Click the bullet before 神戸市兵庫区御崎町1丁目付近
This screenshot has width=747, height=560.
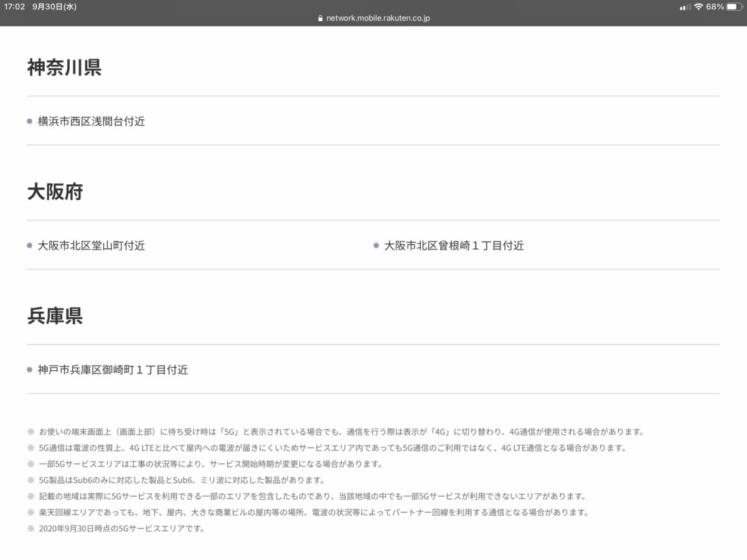pyautogui.click(x=30, y=370)
